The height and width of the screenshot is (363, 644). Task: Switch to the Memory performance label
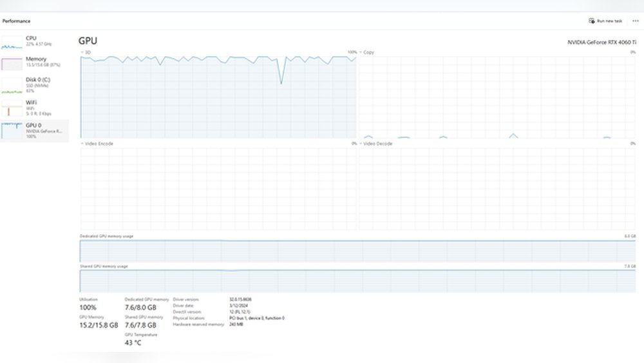(36, 59)
